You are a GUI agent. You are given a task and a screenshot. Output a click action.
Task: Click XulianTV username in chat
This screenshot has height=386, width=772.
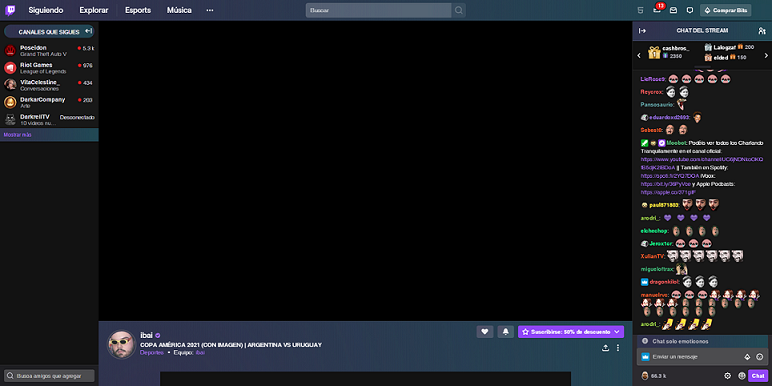pos(652,256)
